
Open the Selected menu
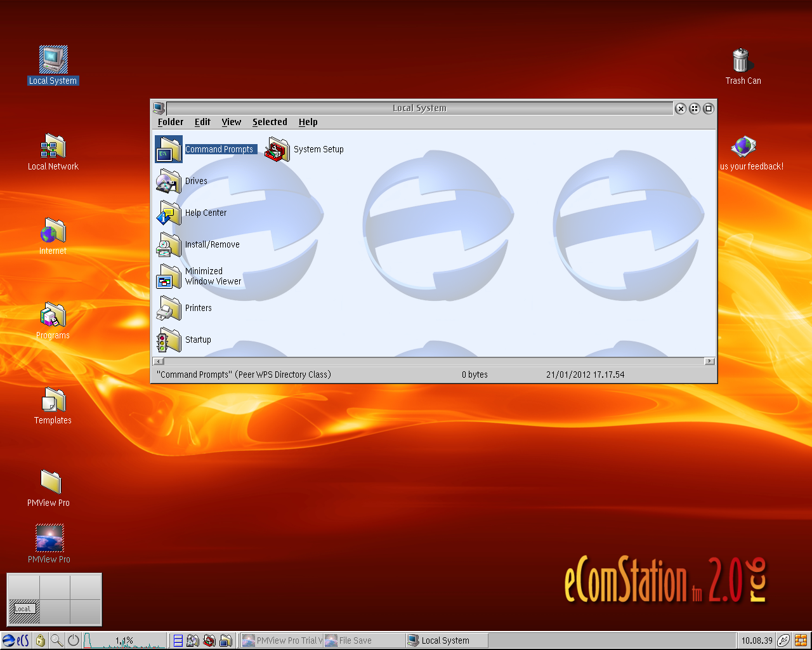pos(270,122)
